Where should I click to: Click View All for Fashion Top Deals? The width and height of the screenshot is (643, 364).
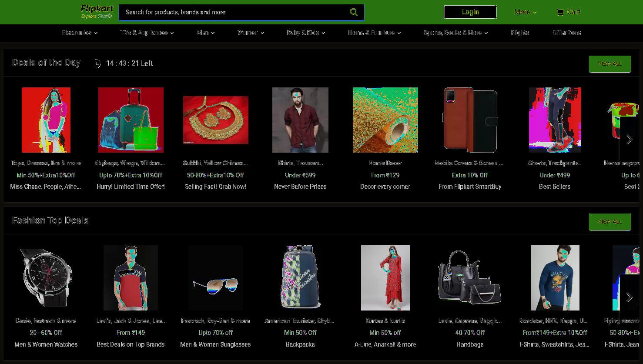(610, 222)
